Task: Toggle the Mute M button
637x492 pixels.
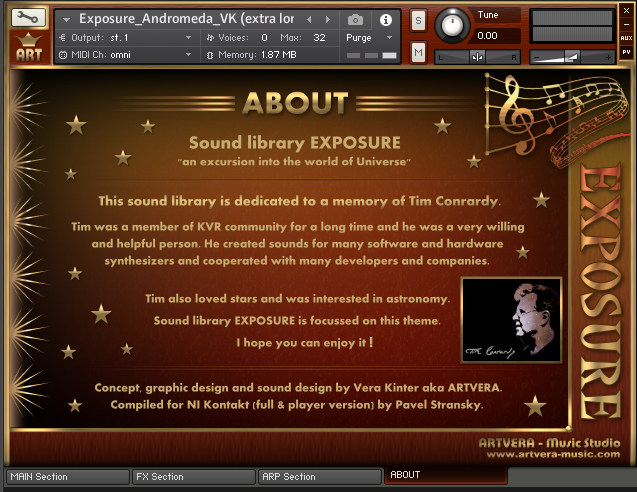Action: pyautogui.click(x=418, y=52)
